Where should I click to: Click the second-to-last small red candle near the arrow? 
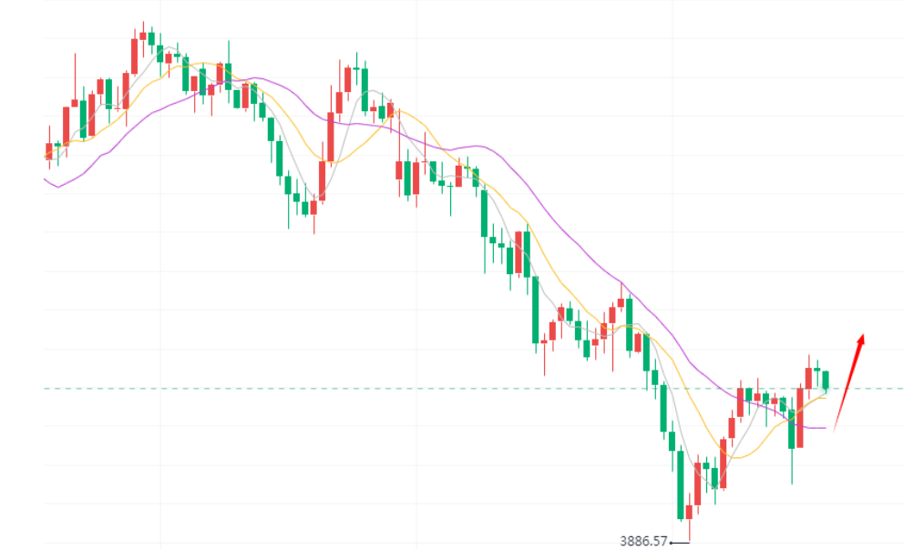tap(808, 378)
